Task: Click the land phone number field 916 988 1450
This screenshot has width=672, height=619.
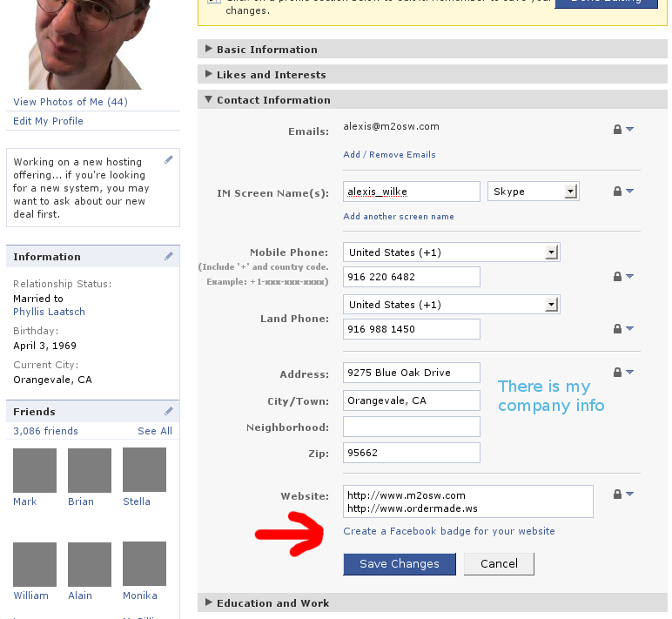Action: (412, 329)
